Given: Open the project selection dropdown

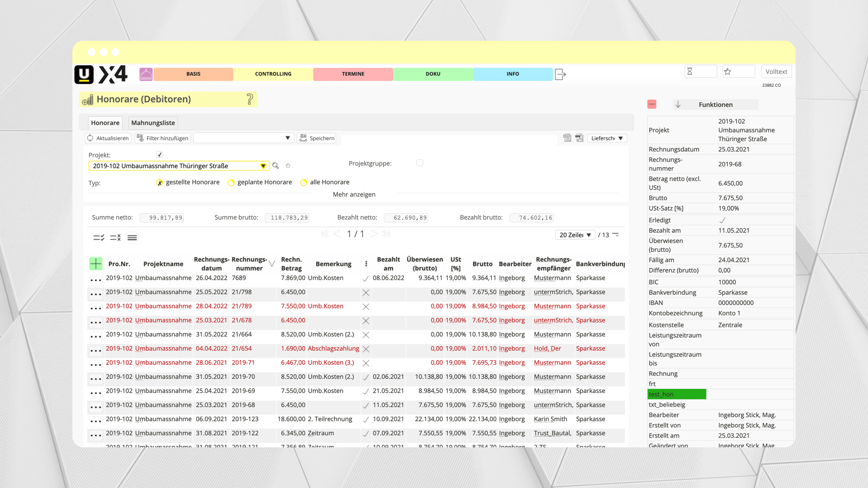Looking at the screenshot, I should click(263, 166).
